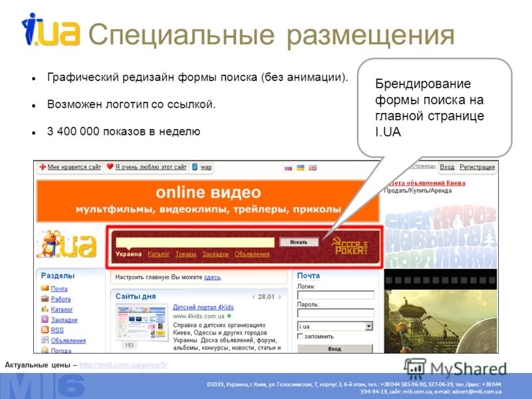Screen dimensions: 532x399
Task: Open the Почта link in the Разделы sidebar
Action: [x=59, y=289]
